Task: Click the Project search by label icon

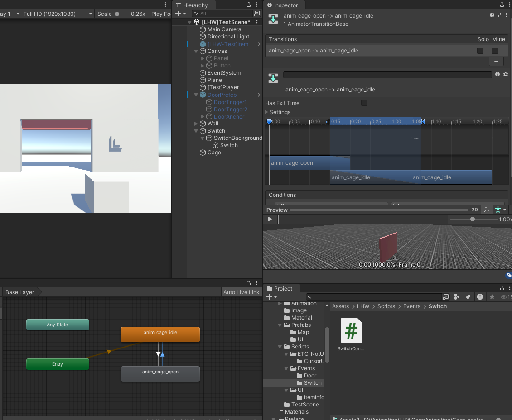Action: point(468,297)
